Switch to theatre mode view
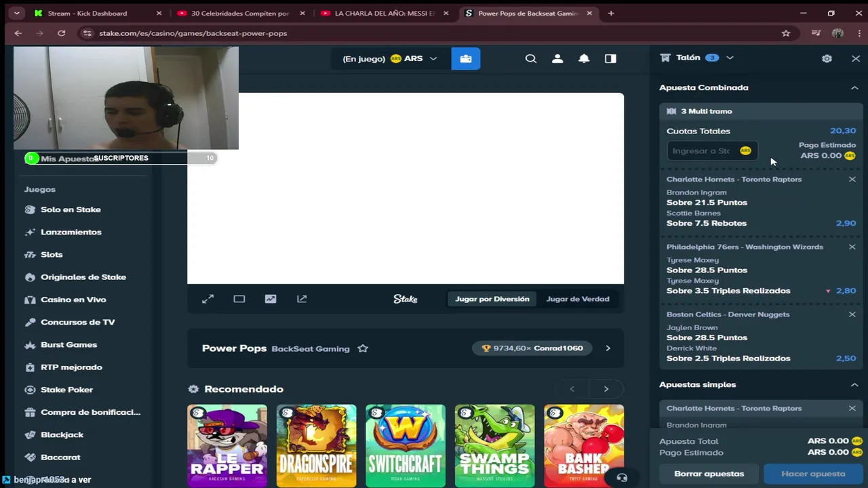Image resolution: width=868 pixels, height=488 pixels. coord(239,299)
